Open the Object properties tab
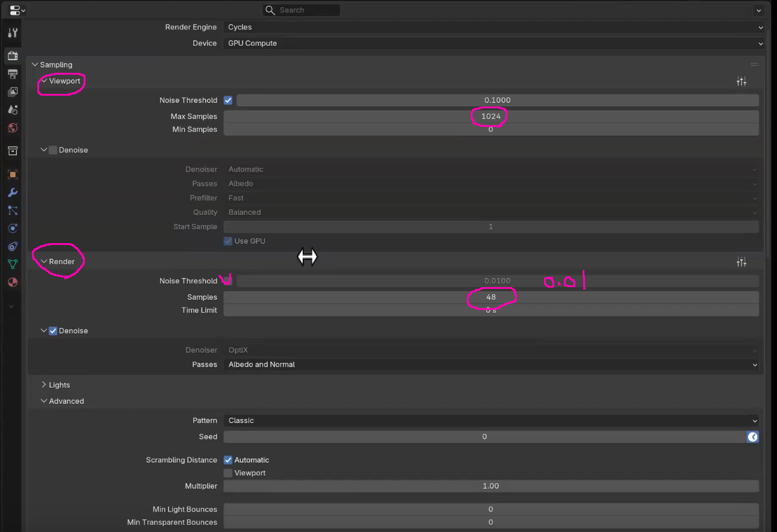Image resolution: width=777 pixels, height=532 pixels. point(12,175)
